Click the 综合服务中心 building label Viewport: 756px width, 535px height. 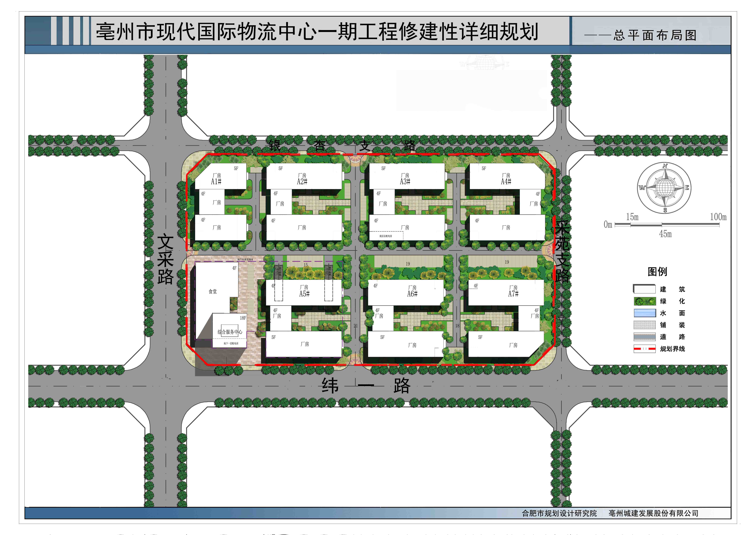pos(230,332)
